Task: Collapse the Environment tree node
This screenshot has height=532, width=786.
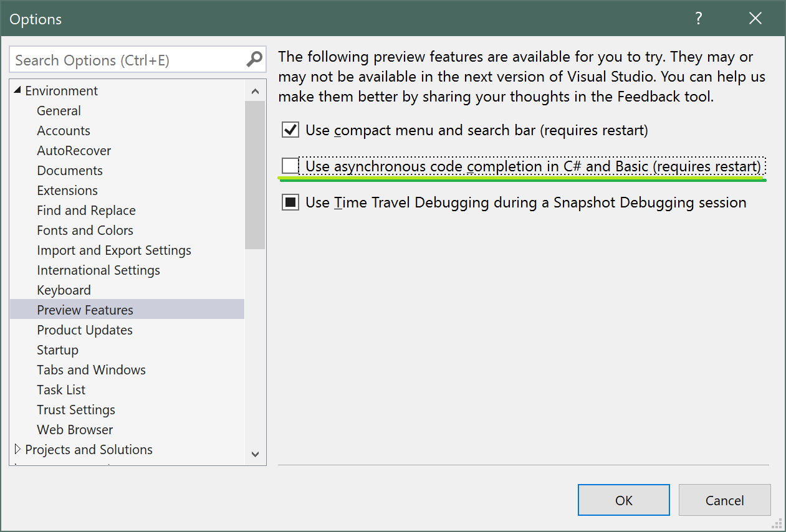Action: point(17,91)
